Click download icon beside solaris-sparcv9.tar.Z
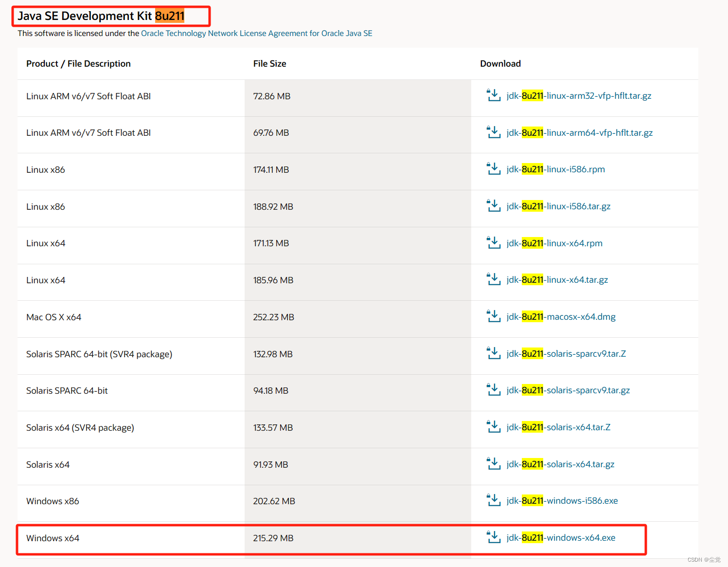The image size is (728, 567). coord(494,353)
